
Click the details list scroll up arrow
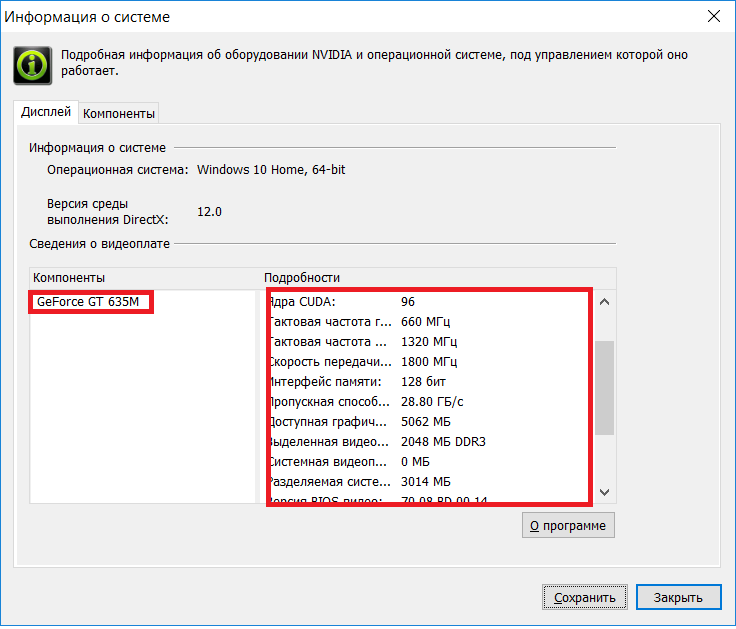[x=605, y=302]
